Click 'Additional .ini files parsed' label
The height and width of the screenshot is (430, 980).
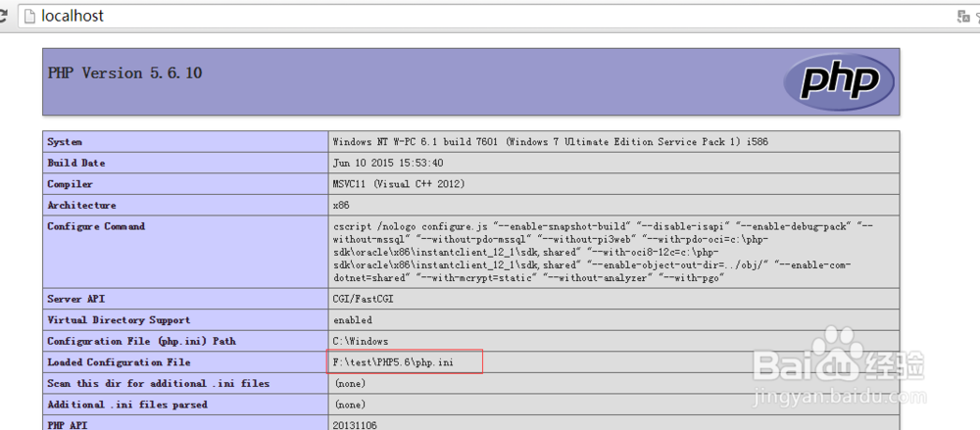(127, 405)
